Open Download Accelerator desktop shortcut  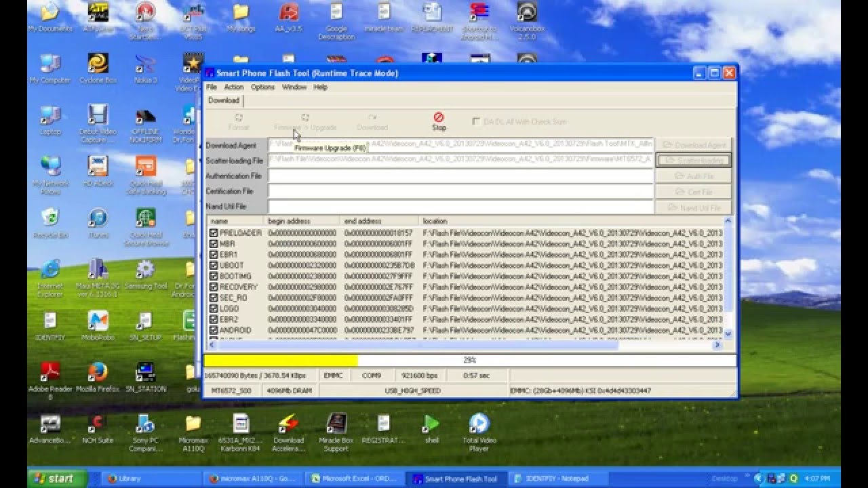coord(289,432)
